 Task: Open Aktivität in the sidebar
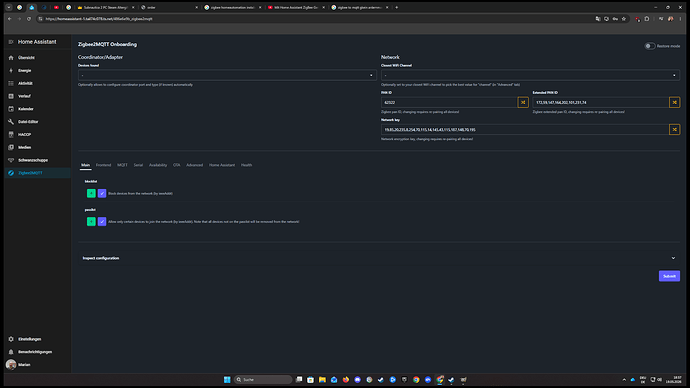point(37,83)
